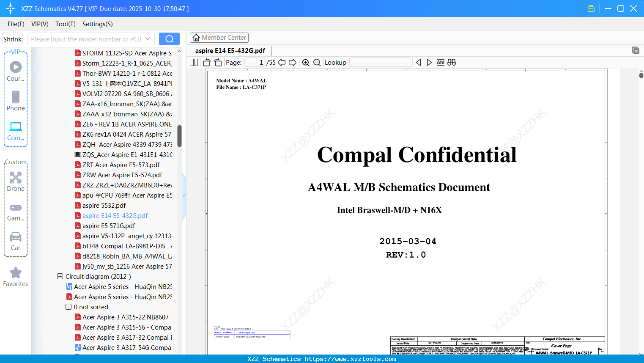Open ZQH Acer Aspire 4339 4739 file
Screen dimensions: 644x363
click(123, 145)
